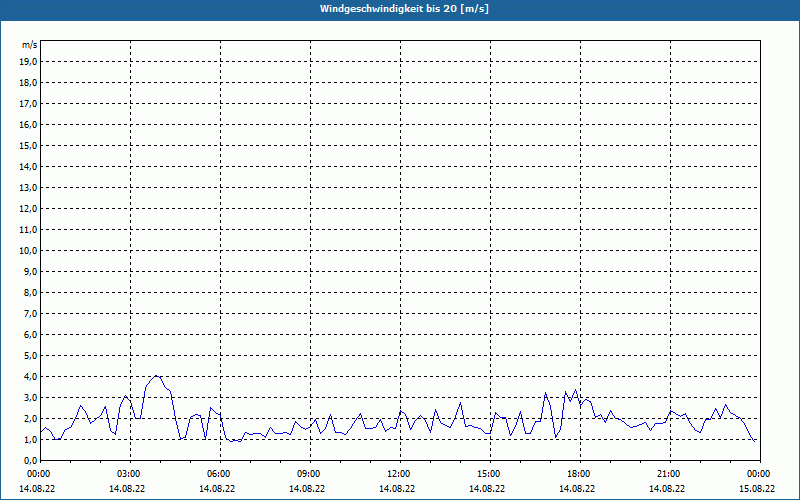The width and height of the screenshot is (800, 500).
Task: Click the "14.08.22" date beneath "03:00"
Action: [x=127, y=489]
